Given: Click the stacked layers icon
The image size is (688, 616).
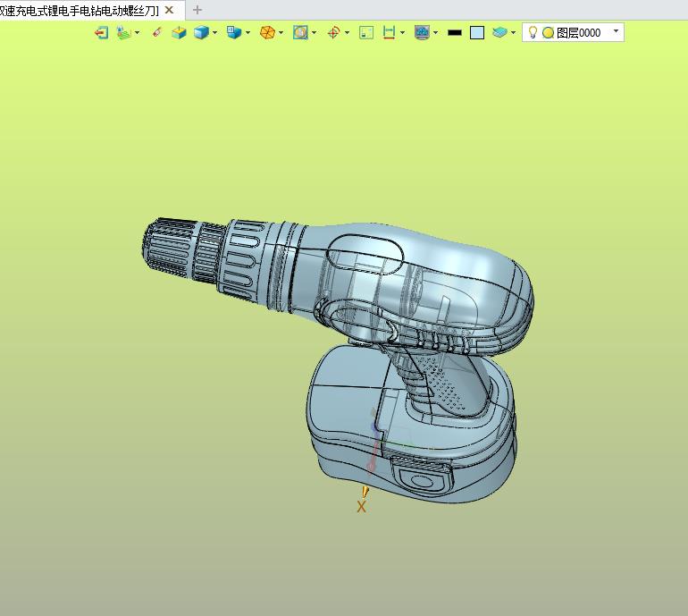Looking at the screenshot, I should [x=499, y=32].
